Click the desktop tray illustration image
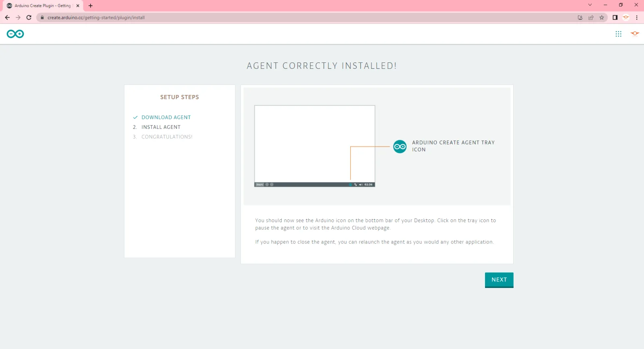The image size is (644, 349). pyautogui.click(x=315, y=146)
